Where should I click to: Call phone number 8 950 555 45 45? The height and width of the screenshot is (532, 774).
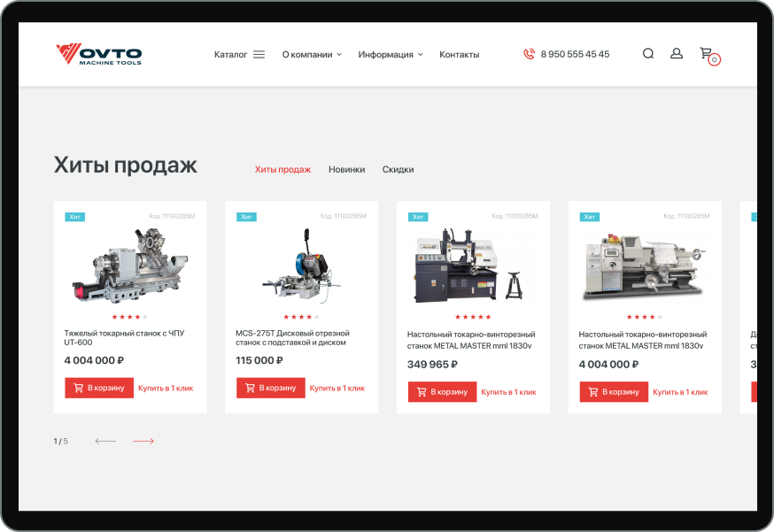pos(575,54)
